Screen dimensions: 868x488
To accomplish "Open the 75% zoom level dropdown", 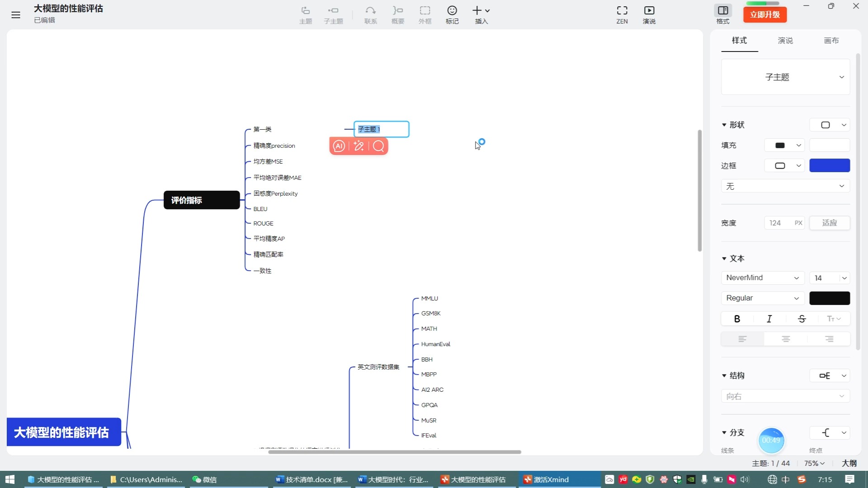I will 815,463.
